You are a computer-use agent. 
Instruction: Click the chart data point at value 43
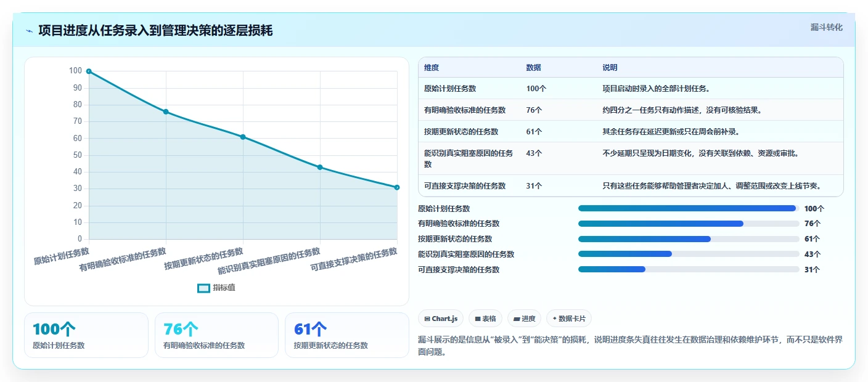[x=320, y=167]
